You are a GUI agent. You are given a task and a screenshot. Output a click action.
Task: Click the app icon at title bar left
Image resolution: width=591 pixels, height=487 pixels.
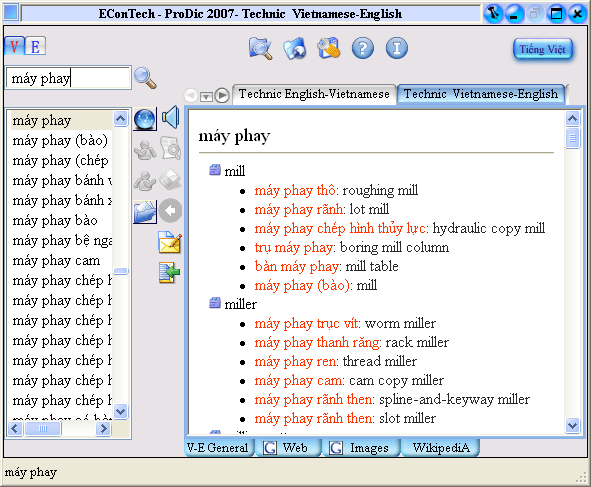11,13
